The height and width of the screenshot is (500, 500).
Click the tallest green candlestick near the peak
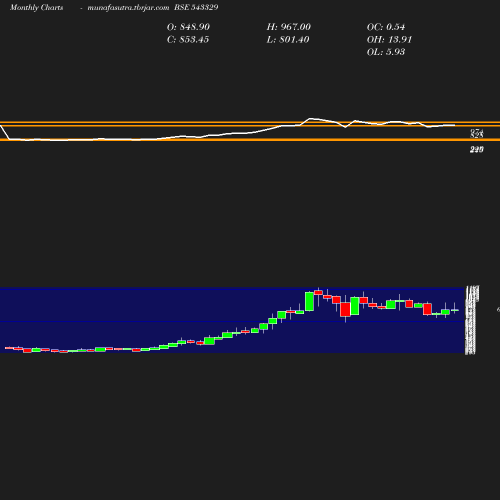pos(309,301)
